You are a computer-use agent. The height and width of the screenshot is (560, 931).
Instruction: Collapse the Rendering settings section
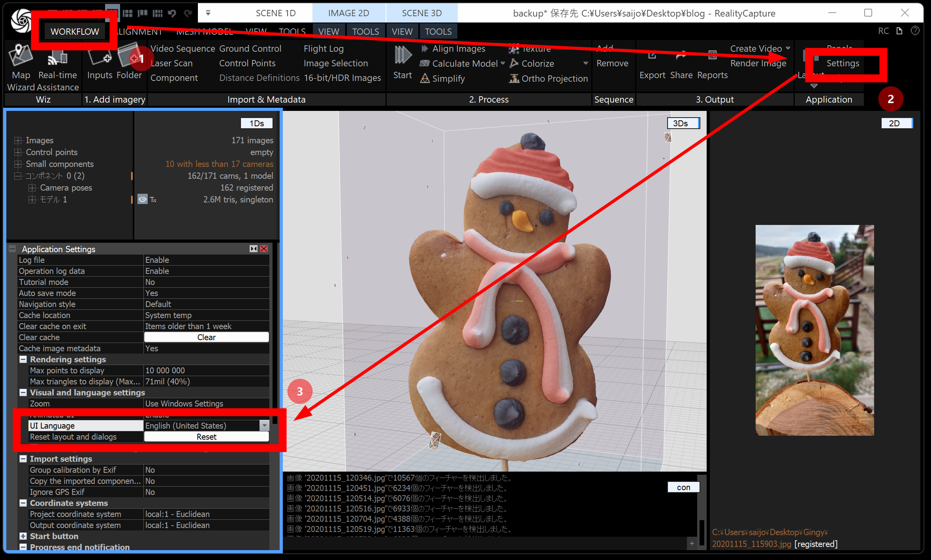(23, 360)
